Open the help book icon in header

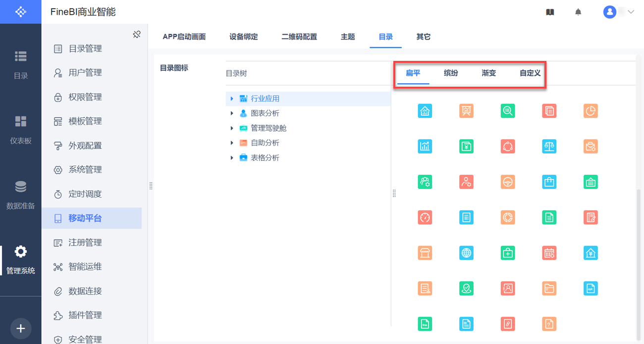coord(550,12)
